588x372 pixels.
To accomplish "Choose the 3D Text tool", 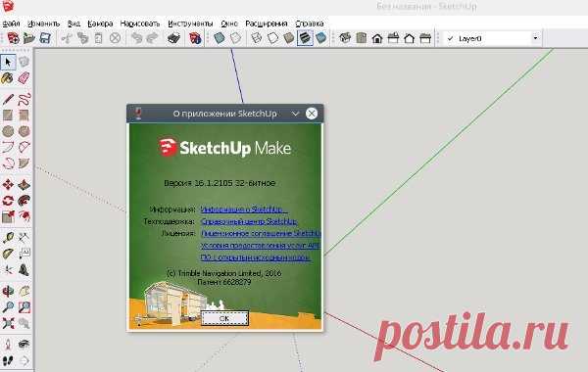I will pos(24,270).
